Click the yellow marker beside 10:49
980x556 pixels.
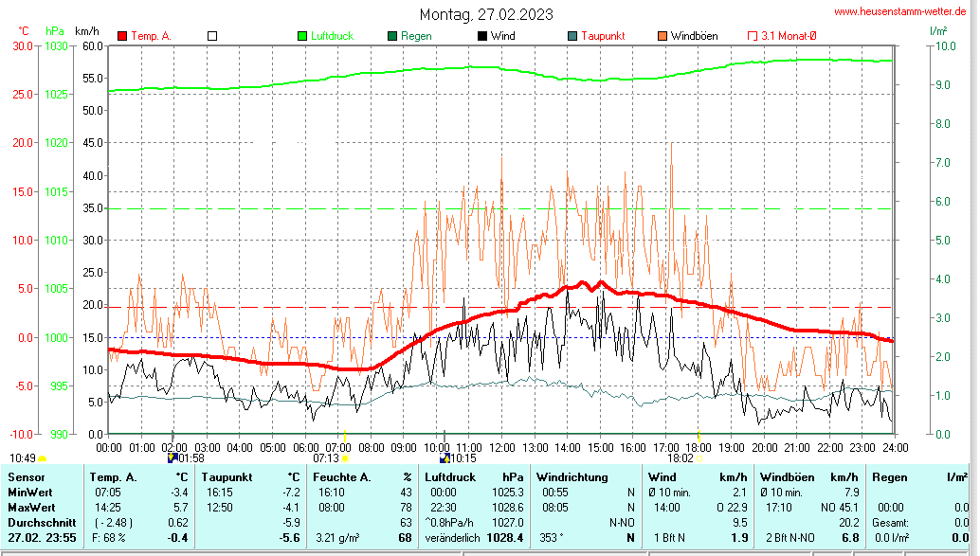pyautogui.click(x=43, y=458)
